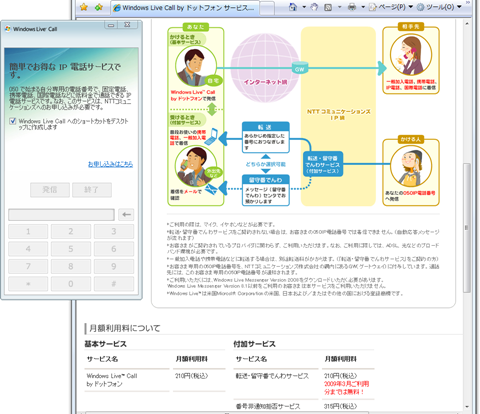
Task: Dial keypad hash key
Action: tap(114, 284)
